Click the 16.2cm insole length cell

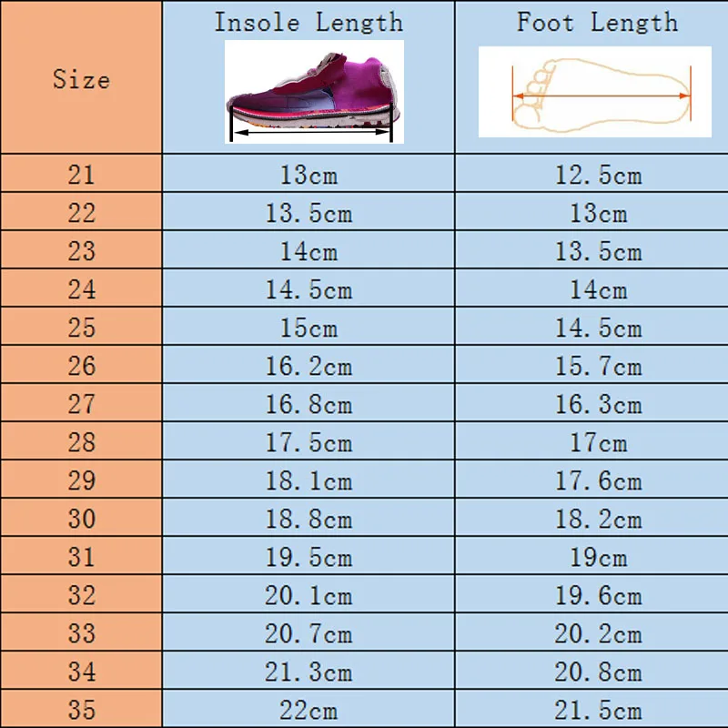click(x=308, y=366)
